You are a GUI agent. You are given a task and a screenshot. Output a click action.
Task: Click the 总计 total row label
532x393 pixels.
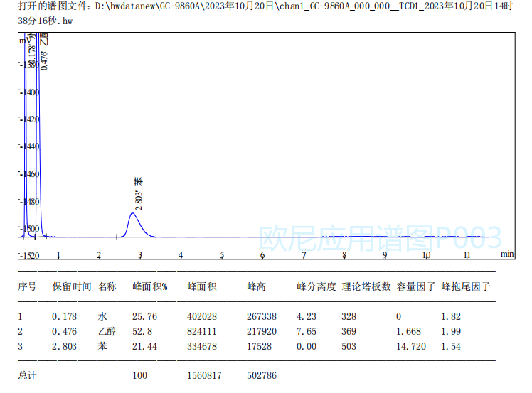tap(27, 375)
